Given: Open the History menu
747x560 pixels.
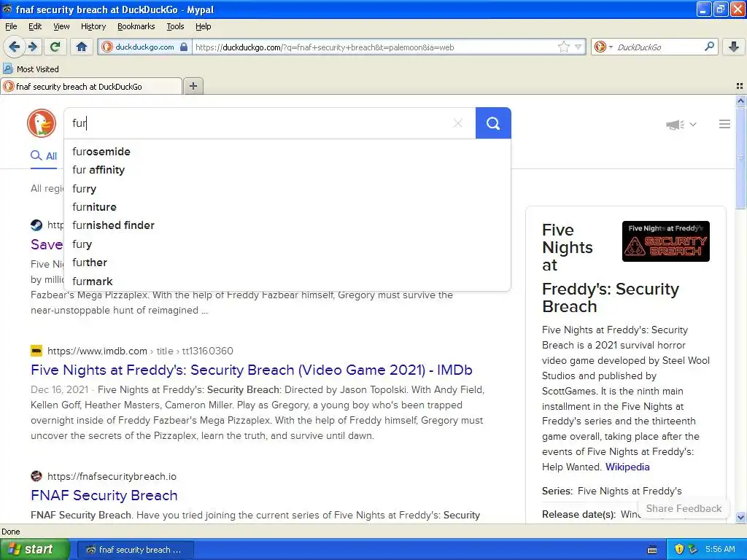Looking at the screenshot, I should click(93, 26).
